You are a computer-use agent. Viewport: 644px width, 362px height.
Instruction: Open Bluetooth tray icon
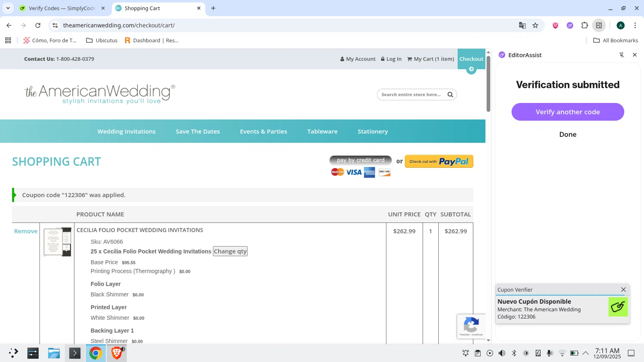pyautogui.click(x=514, y=353)
